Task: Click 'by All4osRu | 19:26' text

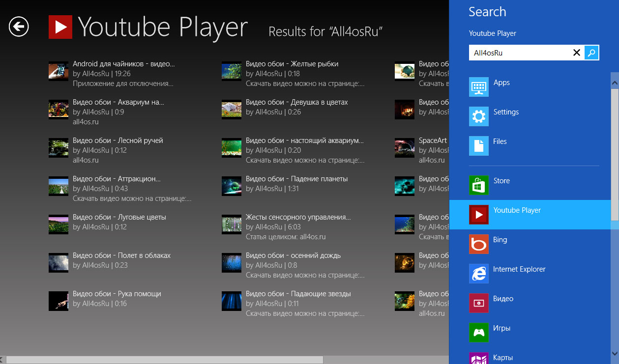Action: click(102, 74)
